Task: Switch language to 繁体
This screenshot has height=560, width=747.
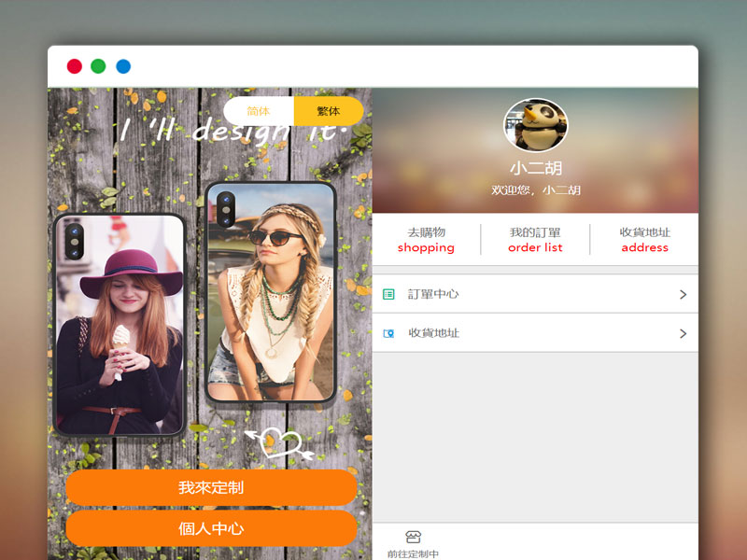Action: point(328,111)
